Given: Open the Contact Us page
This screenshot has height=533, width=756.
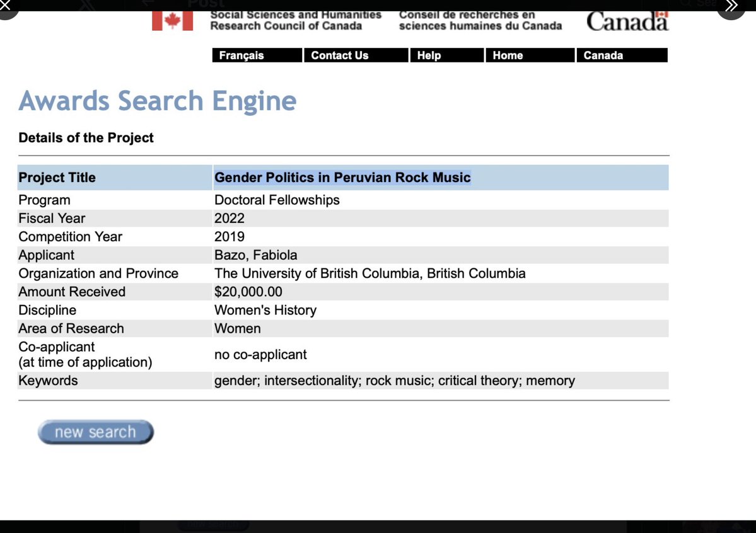Looking at the screenshot, I should click(339, 55).
